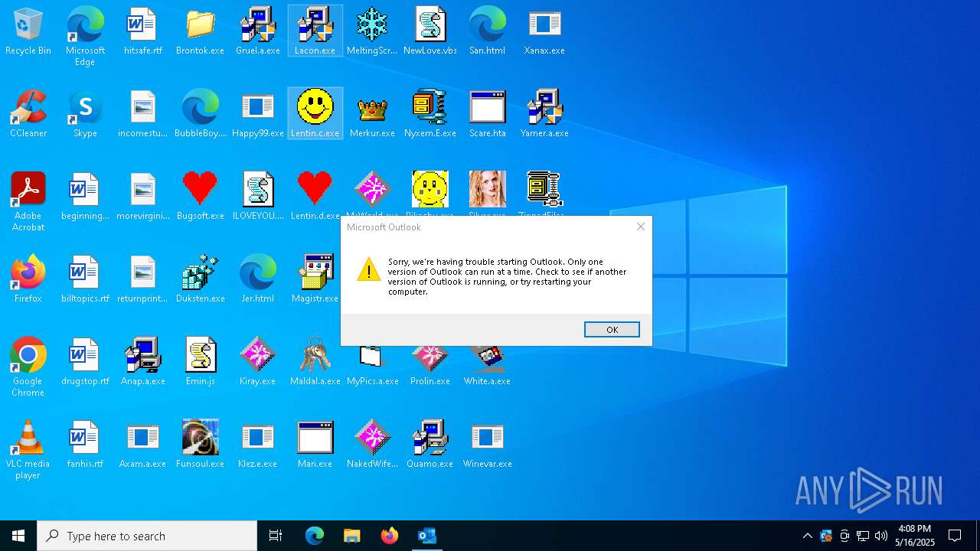Select the Microsoft Edge desktop shortcut
Image resolution: width=980 pixels, height=551 pixels.
85,37
